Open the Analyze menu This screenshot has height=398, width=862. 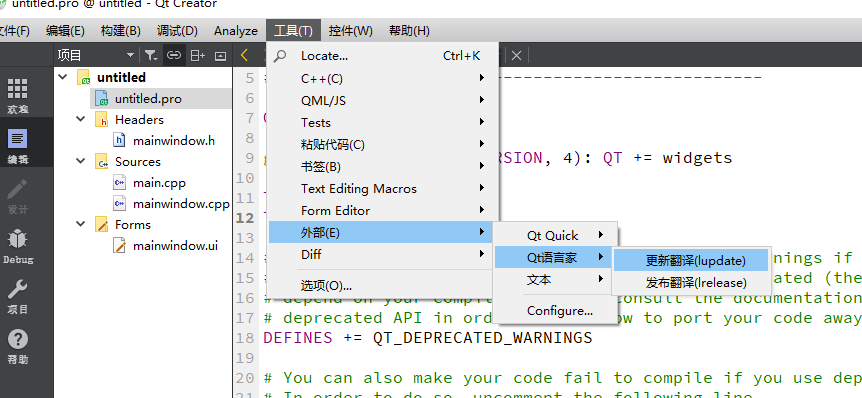(x=235, y=31)
